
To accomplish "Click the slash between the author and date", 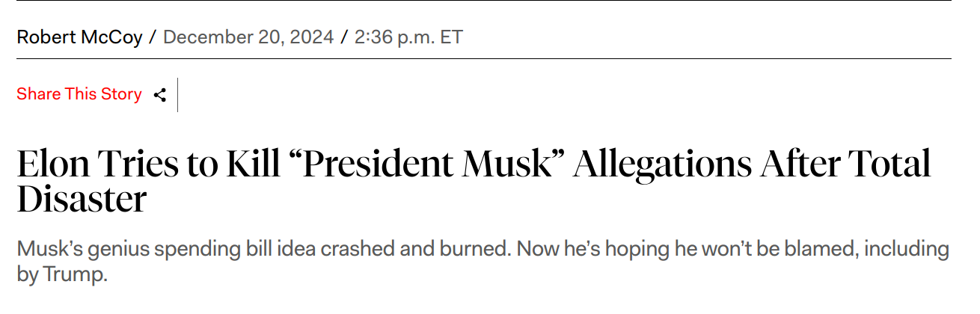I will point(153,37).
